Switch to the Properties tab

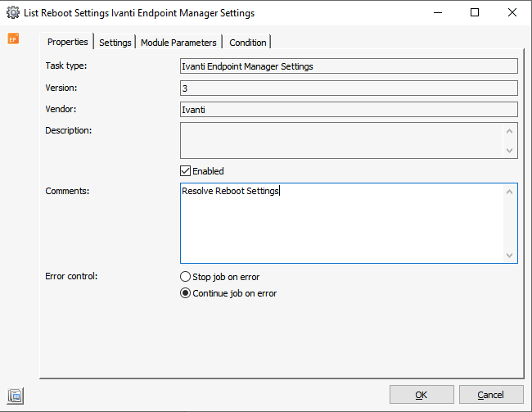pos(67,42)
